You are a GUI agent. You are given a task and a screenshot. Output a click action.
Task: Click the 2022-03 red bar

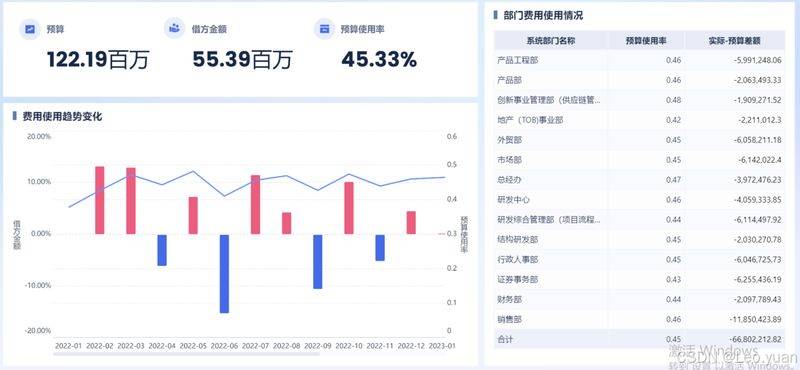click(131, 201)
